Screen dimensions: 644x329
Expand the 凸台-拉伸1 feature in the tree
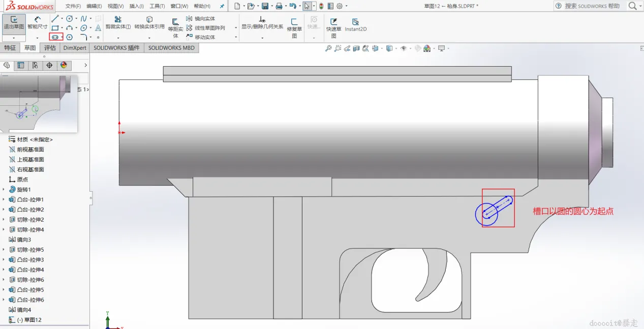point(4,200)
